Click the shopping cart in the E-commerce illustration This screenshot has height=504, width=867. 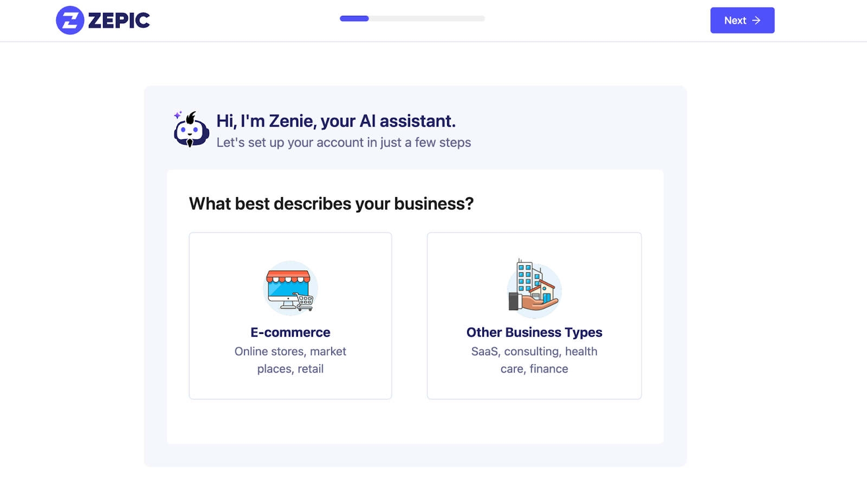[305, 302]
